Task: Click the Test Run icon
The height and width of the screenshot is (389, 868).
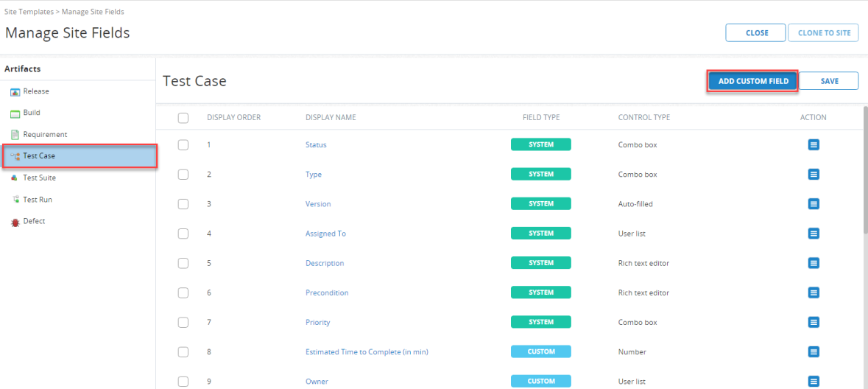Action: [x=15, y=200]
